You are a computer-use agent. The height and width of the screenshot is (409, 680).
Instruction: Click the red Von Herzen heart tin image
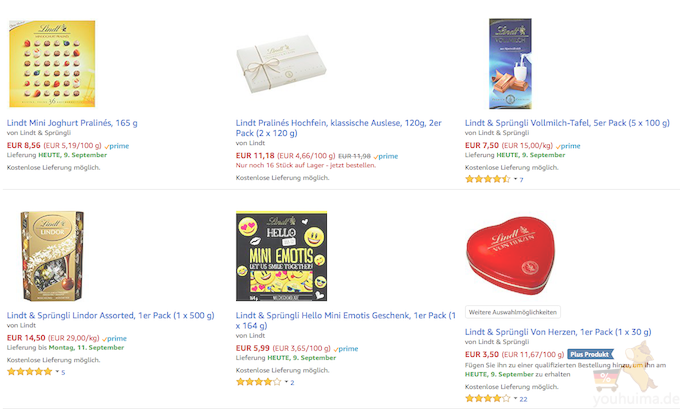[510, 255]
